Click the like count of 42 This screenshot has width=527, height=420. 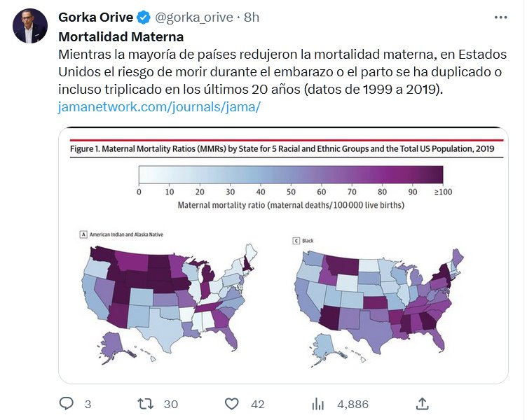tap(256, 404)
